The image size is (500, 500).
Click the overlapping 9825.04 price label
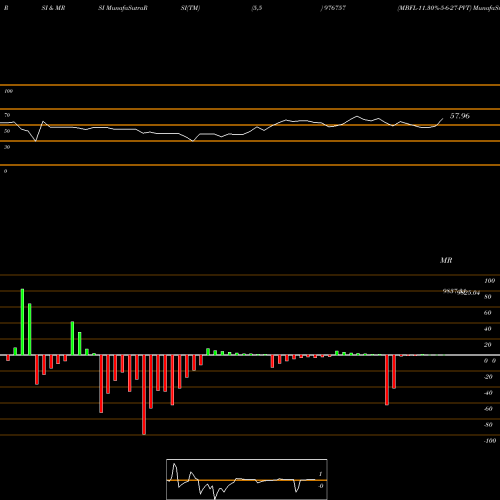click(x=469, y=293)
